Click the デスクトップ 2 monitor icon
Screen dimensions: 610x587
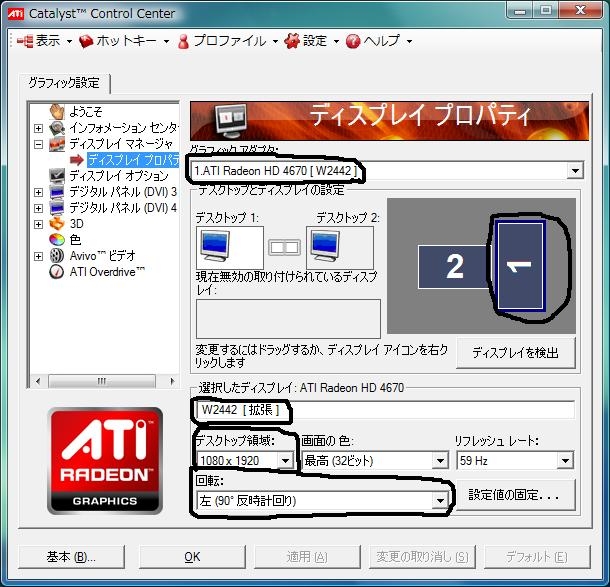[325, 246]
